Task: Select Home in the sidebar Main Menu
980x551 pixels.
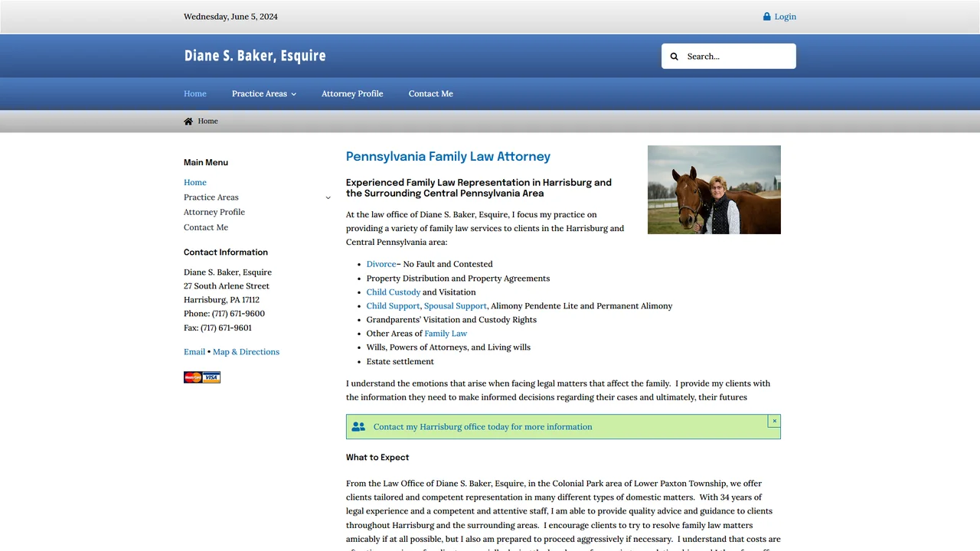Action: [x=195, y=182]
